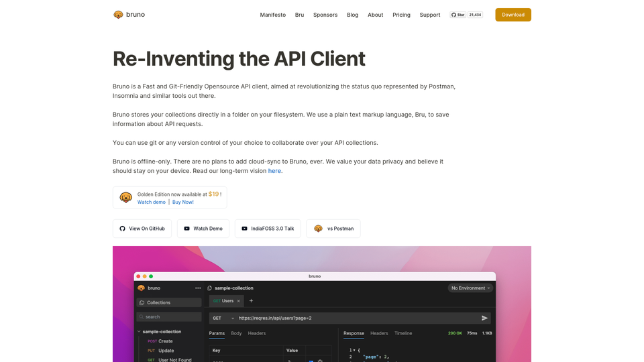Select the Params tab
644x362 pixels.
point(217,333)
